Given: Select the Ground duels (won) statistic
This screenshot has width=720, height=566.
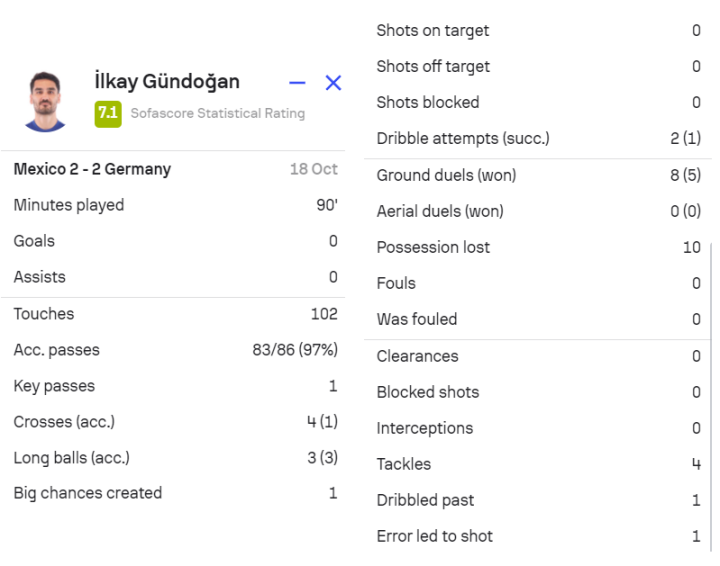Looking at the screenshot, I should [x=538, y=175].
